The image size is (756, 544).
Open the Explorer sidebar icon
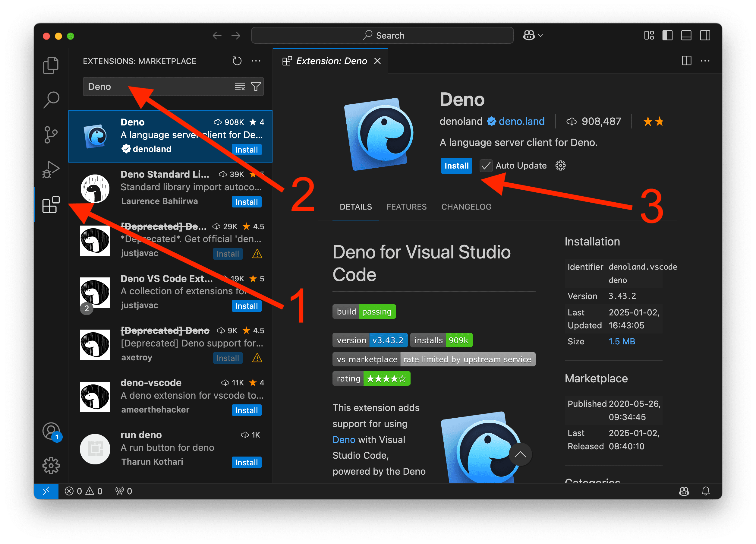[51, 65]
